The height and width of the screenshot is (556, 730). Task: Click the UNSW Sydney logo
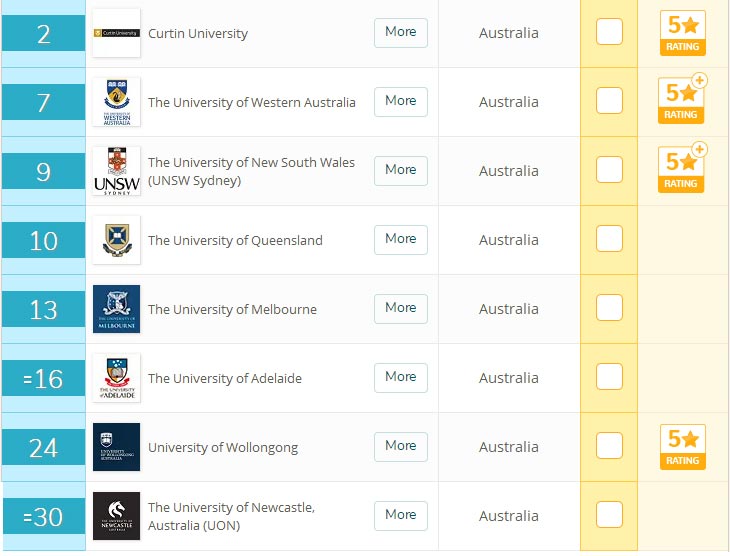pos(116,171)
